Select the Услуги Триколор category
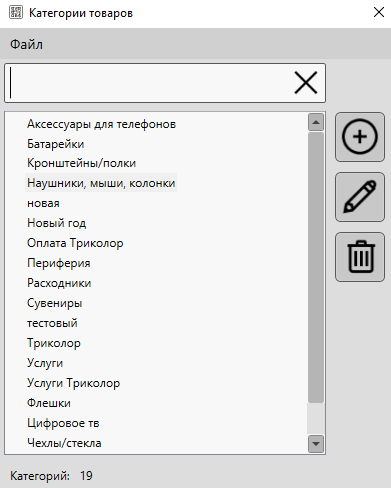Screen dimensions: 391x488 coord(73,383)
